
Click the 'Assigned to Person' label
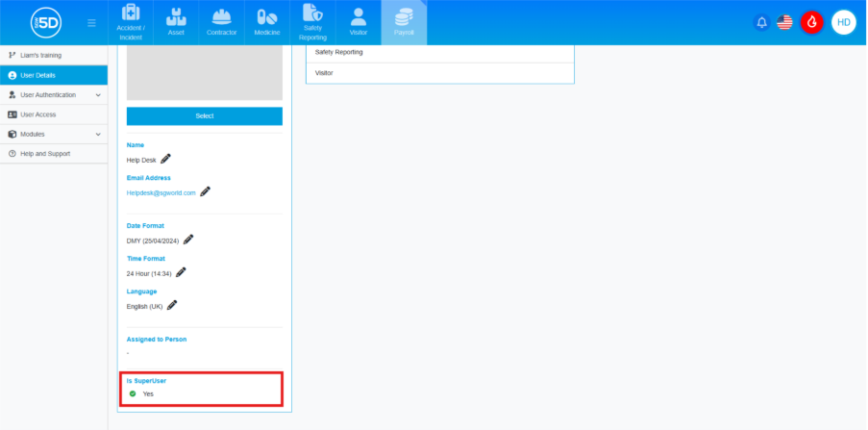click(x=157, y=340)
